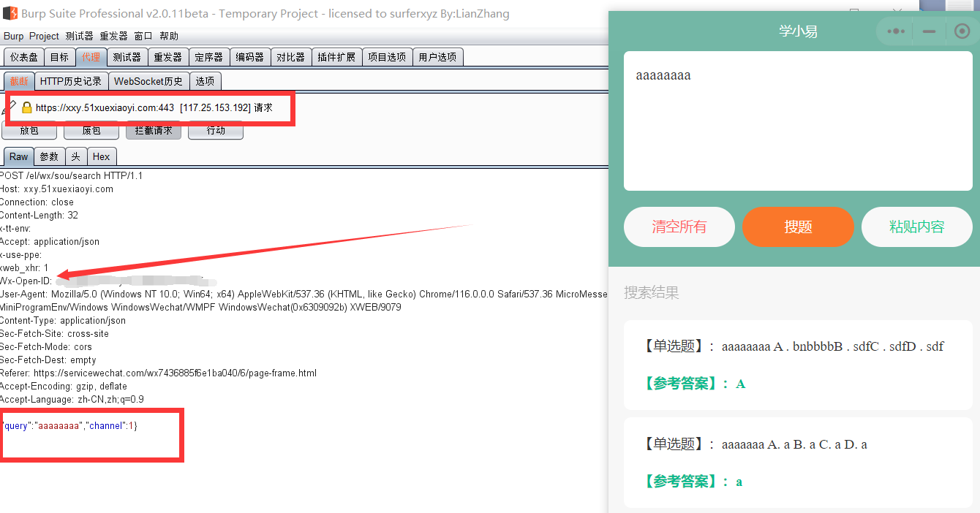The image size is (980, 513).
Task: Click the 清空所有 clear all button
Action: [679, 227]
